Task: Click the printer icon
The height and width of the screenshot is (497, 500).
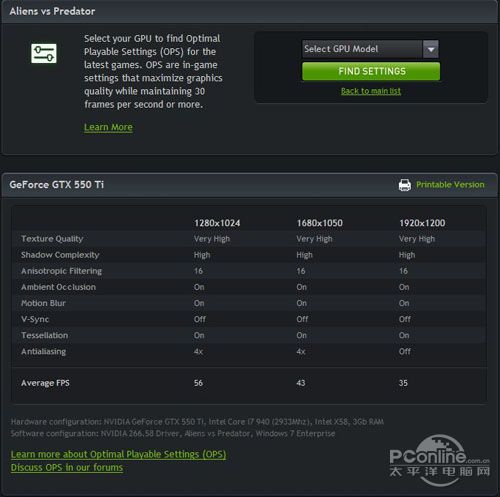Action: tap(405, 185)
